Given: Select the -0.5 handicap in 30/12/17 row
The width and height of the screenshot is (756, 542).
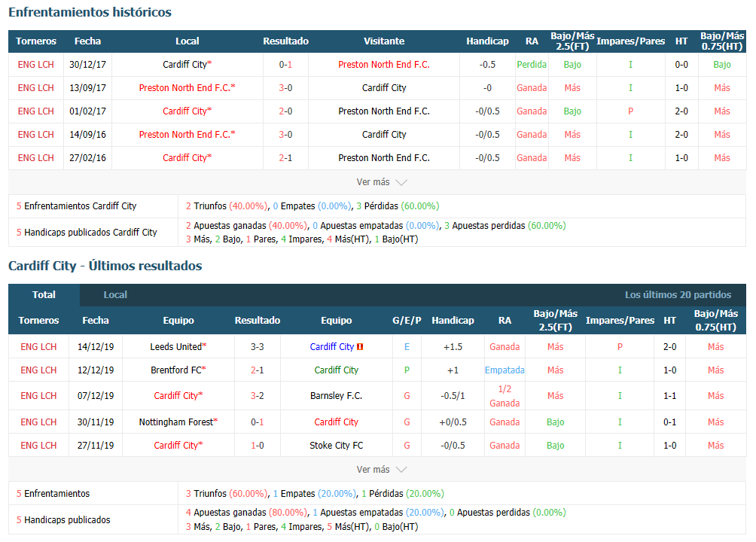Looking at the screenshot, I should pos(487,65).
